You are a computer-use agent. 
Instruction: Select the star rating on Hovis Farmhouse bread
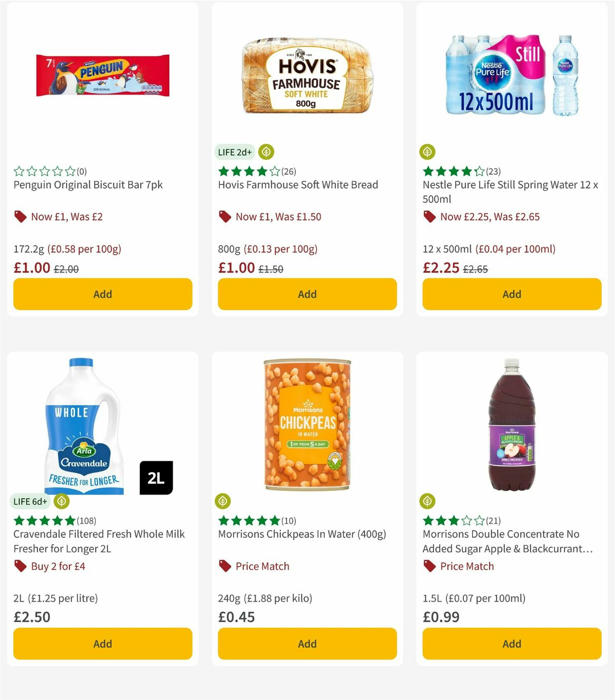[248, 172]
